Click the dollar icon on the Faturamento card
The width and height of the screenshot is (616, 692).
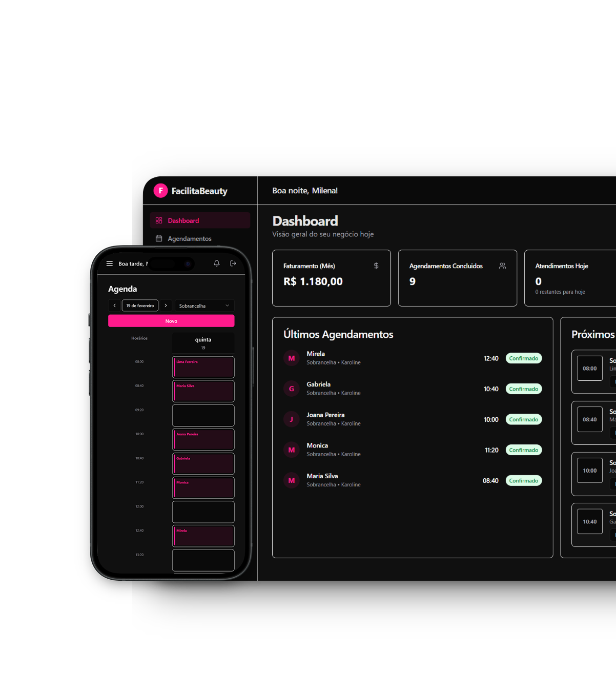click(376, 266)
